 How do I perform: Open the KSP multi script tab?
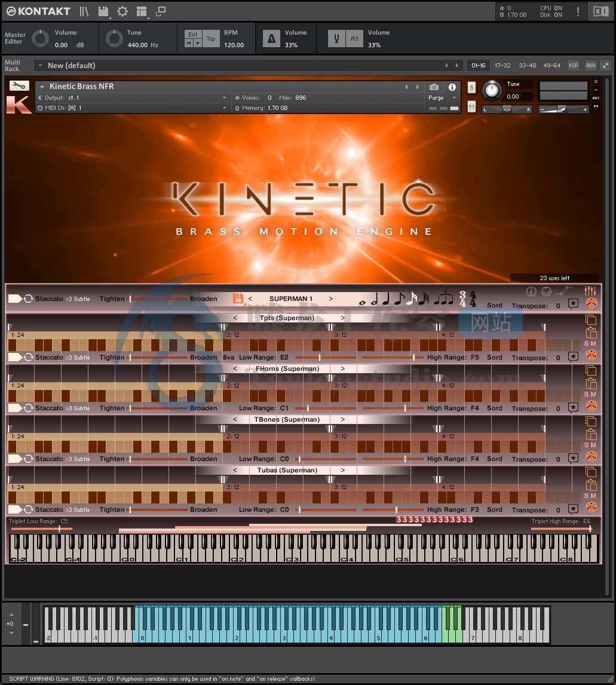tap(573, 66)
